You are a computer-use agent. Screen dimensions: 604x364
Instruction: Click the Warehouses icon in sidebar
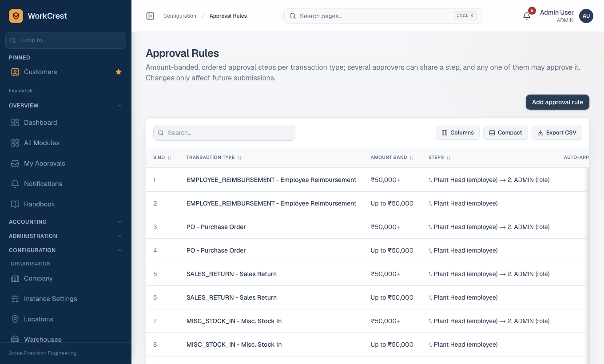pos(15,340)
